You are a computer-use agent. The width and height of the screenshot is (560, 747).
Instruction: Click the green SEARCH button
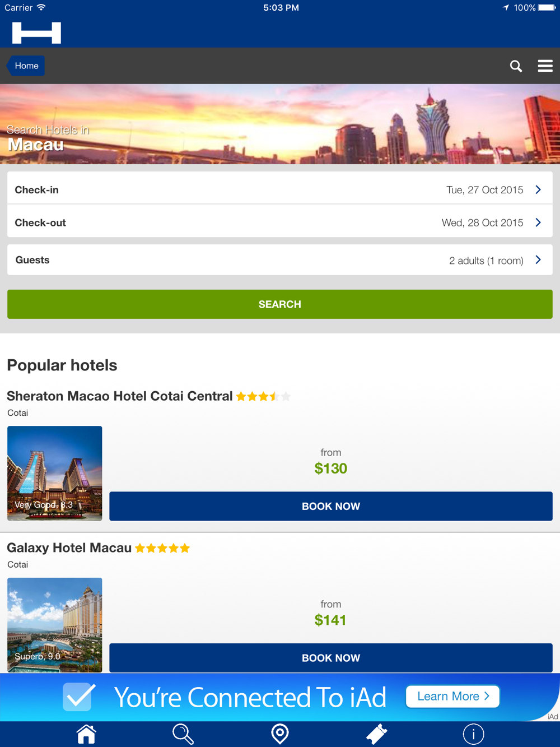(x=280, y=304)
